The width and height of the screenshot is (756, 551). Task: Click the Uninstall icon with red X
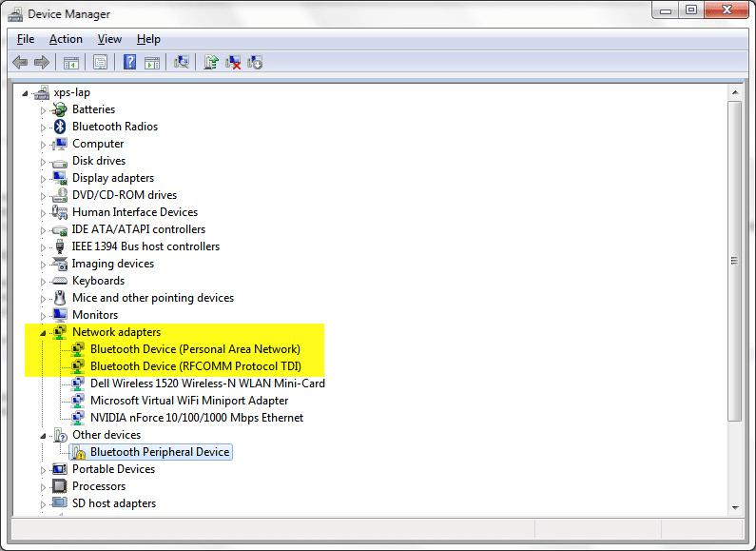pyautogui.click(x=233, y=62)
